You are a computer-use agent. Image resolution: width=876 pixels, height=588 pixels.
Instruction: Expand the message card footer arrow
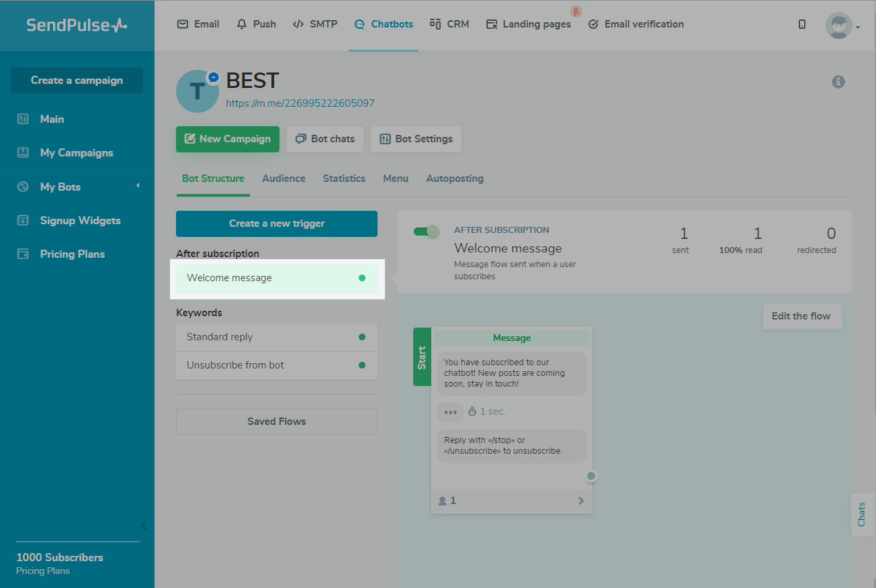(581, 501)
